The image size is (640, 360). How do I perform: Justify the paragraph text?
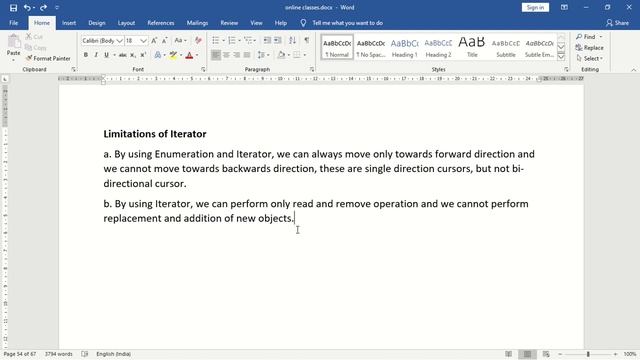click(247, 55)
